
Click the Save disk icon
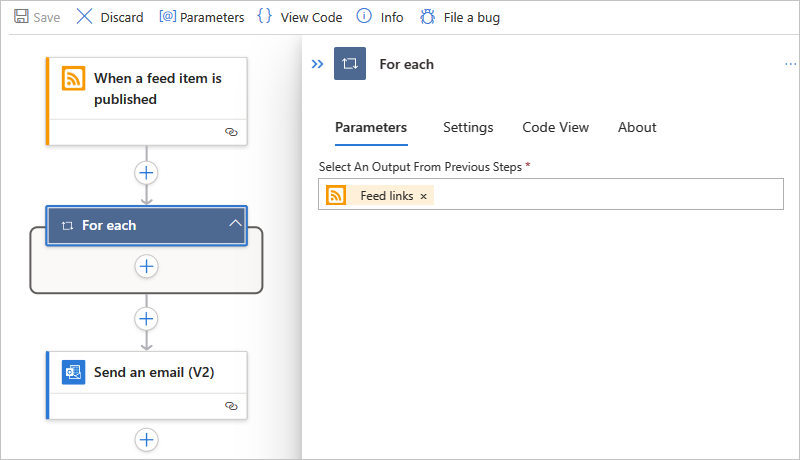(19, 17)
